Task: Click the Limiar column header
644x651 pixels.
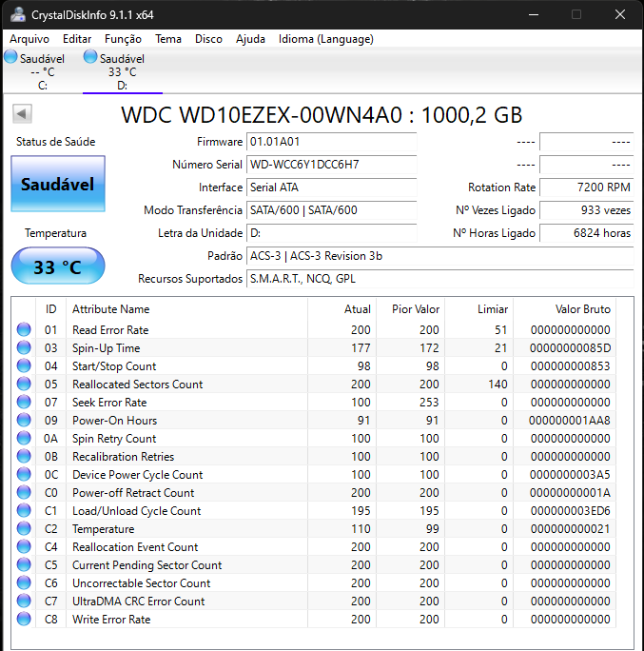Action: (x=478, y=309)
